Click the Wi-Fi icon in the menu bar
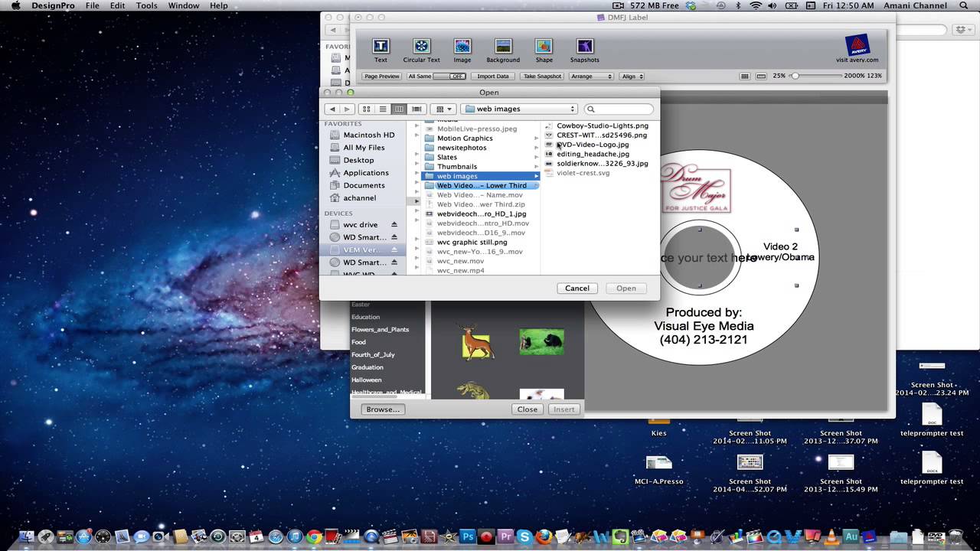The width and height of the screenshot is (980, 551). click(756, 5)
